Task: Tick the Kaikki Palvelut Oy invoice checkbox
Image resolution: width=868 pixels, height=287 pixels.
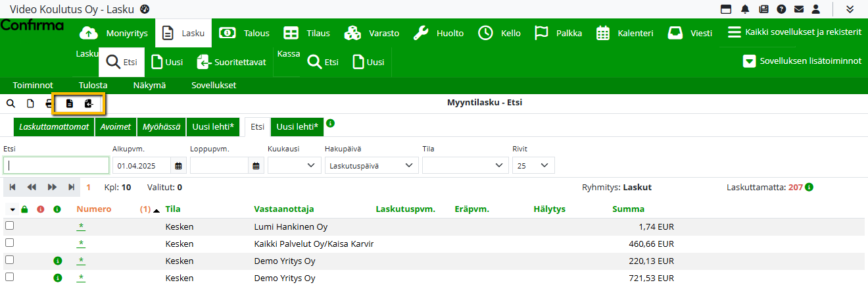Action: click(x=9, y=243)
